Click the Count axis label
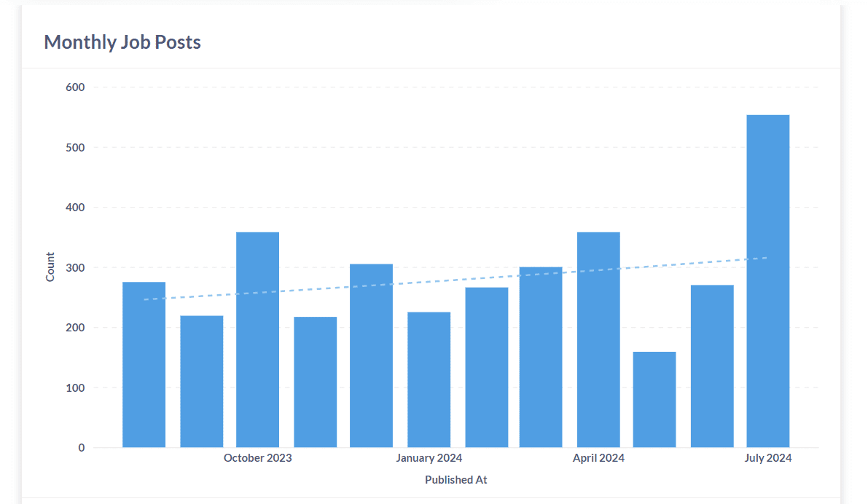 (x=50, y=266)
